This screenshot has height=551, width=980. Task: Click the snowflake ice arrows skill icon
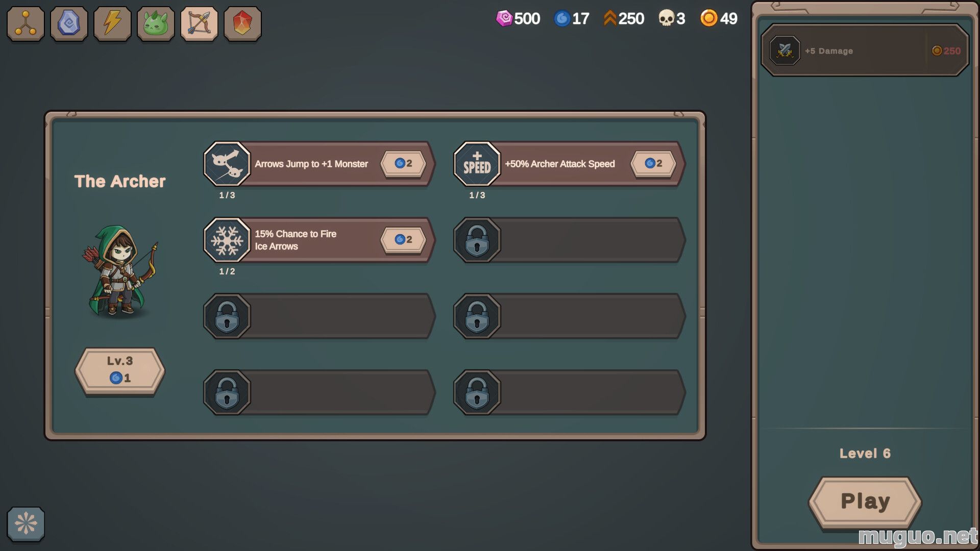pyautogui.click(x=227, y=240)
